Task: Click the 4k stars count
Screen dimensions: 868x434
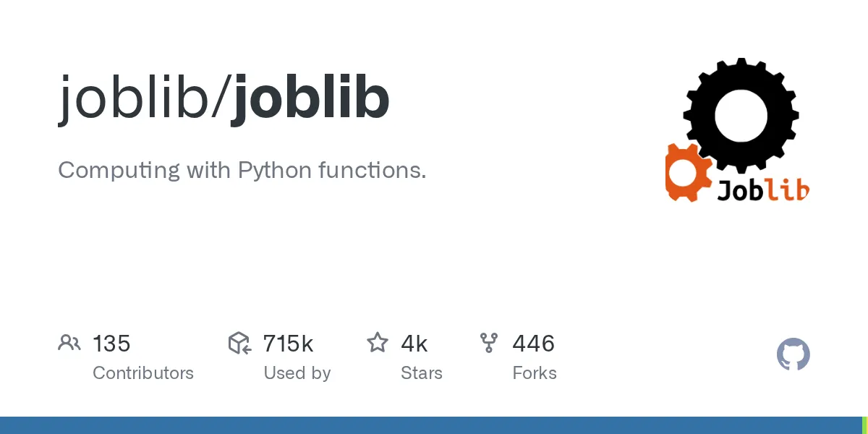Action: (x=414, y=344)
